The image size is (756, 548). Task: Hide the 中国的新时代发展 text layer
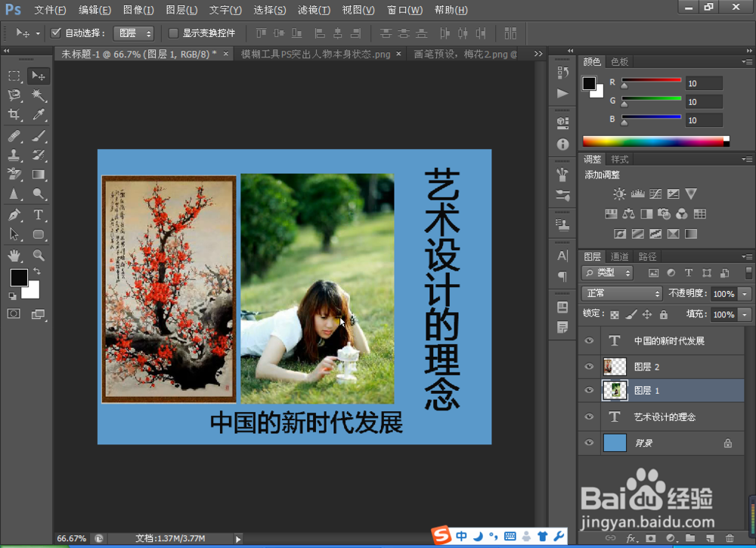tap(589, 341)
